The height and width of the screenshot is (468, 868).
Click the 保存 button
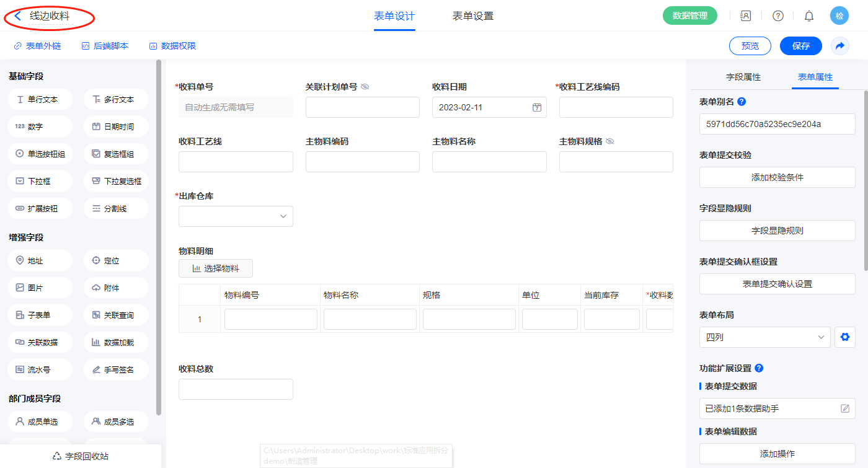tap(800, 46)
